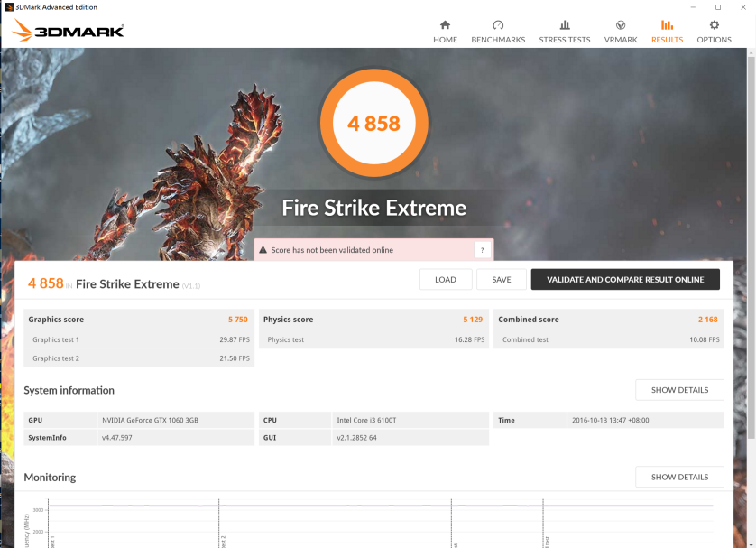
Task: Click the Combined score header label
Action: tap(529, 320)
